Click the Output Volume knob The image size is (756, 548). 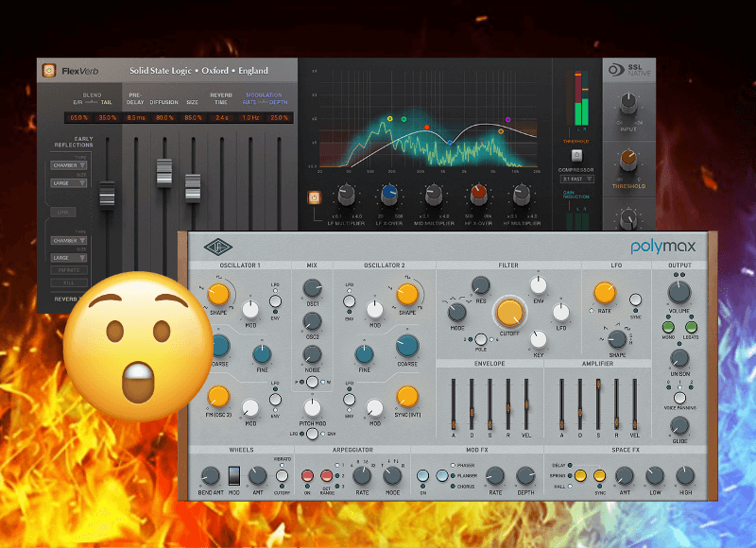coord(679,293)
